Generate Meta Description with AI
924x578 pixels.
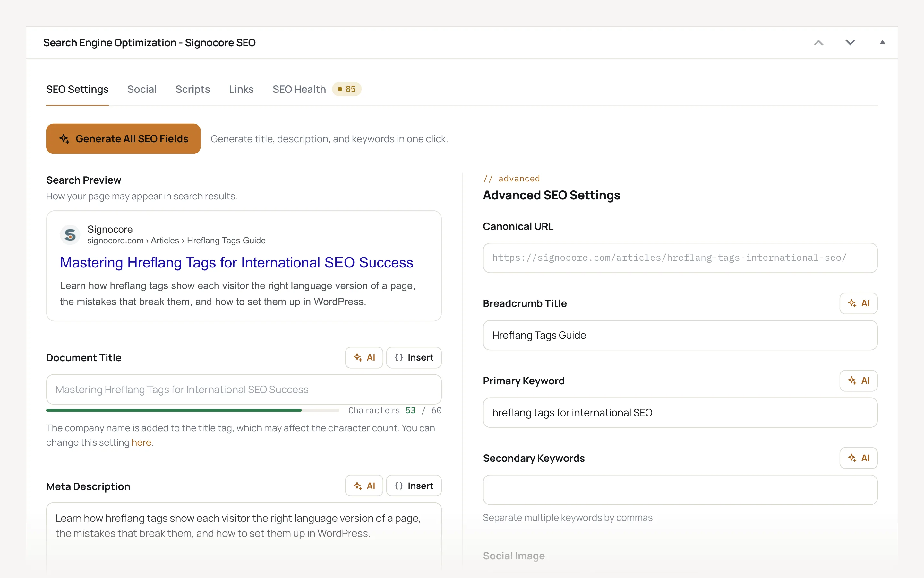point(364,486)
